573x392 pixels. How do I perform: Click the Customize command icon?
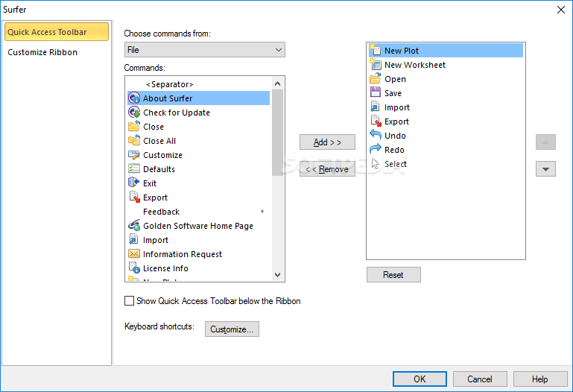134,154
